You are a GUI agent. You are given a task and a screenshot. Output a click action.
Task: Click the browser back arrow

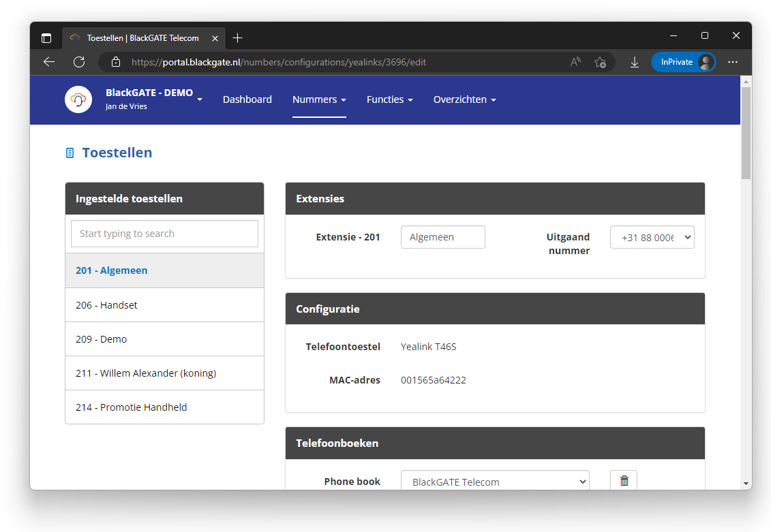(48, 62)
